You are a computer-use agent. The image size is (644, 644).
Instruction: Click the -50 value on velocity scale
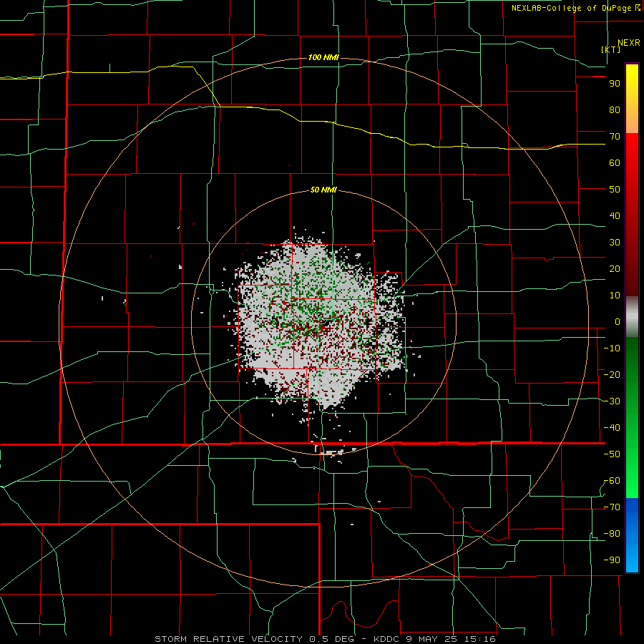point(612,454)
